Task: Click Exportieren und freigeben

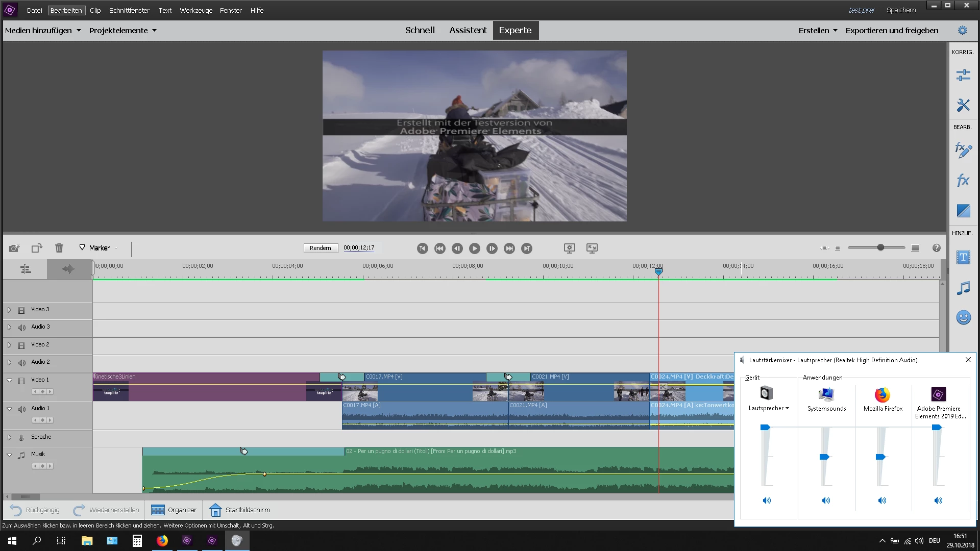Action: point(892,31)
